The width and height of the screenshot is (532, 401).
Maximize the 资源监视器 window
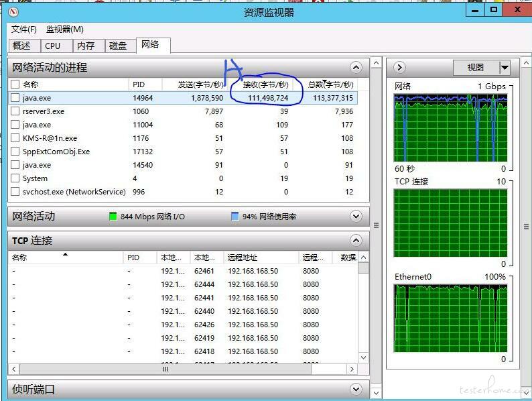[x=494, y=10]
